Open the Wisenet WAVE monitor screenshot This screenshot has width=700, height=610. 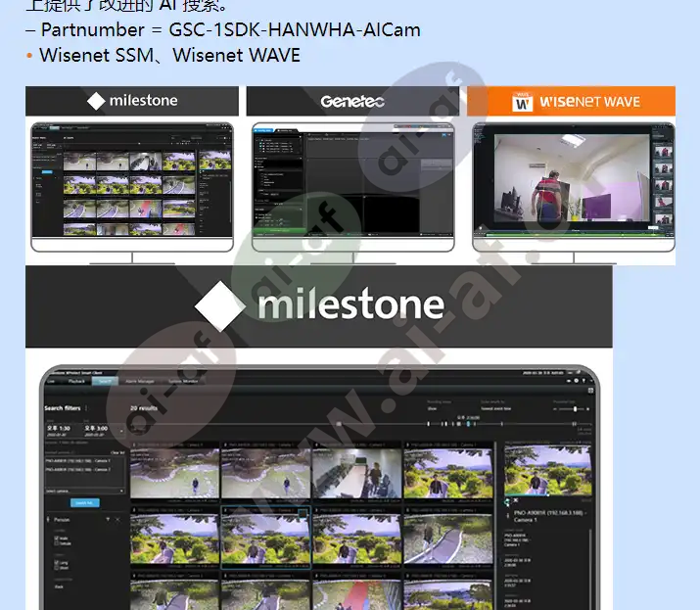574,181
